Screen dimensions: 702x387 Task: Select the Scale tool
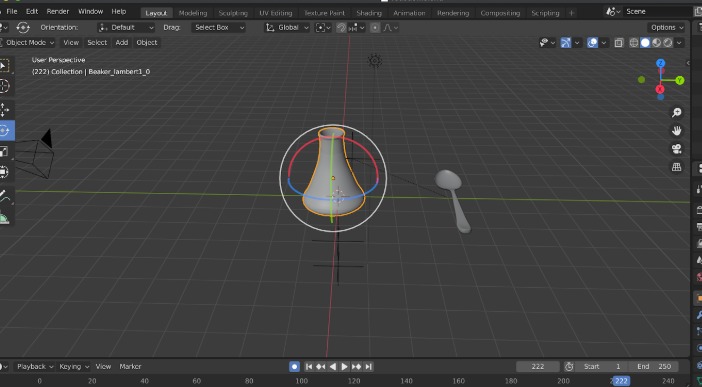click(x=4, y=151)
